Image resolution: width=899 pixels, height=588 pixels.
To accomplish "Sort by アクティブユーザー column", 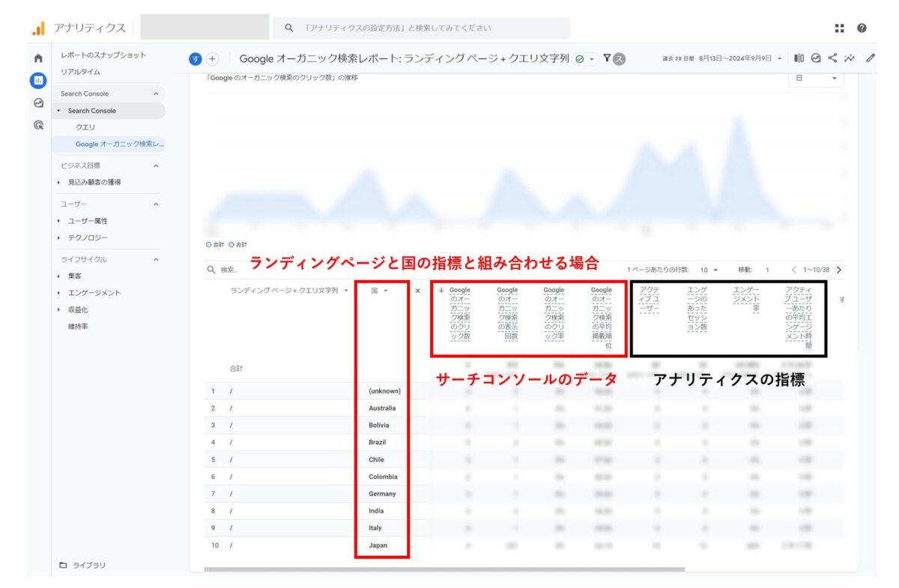I will [x=650, y=300].
